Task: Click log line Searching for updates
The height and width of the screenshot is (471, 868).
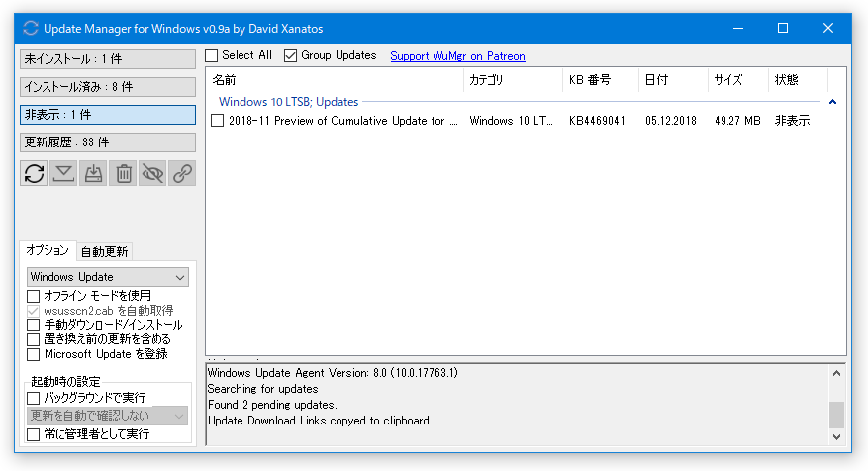Action: point(263,389)
